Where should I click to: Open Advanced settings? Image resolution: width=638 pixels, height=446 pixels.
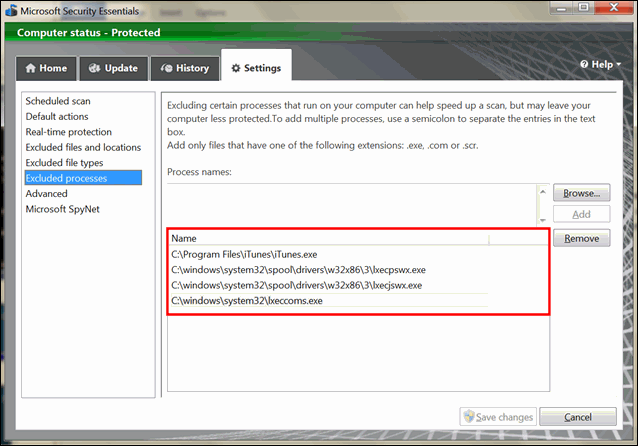coord(46,194)
